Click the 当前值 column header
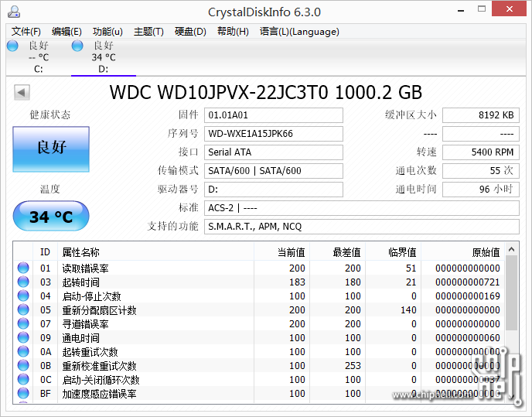 click(x=281, y=252)
